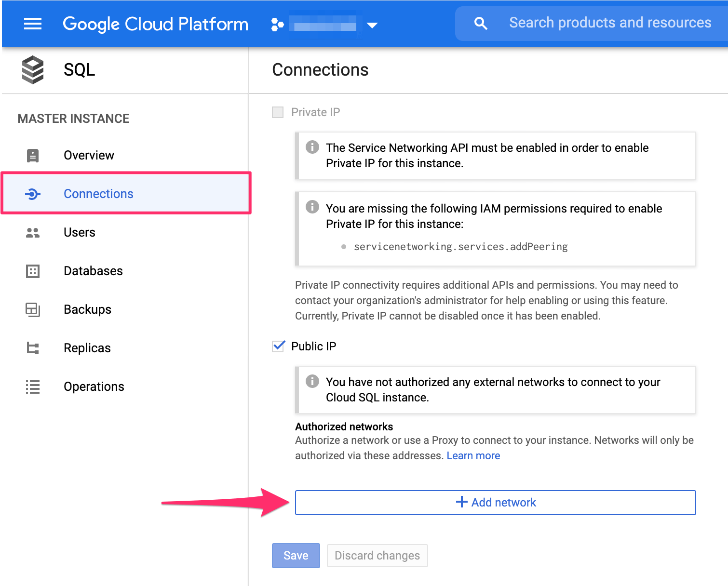Screen dimensions: 728x586
Task: Open the Learn more link
Action: click(x=473, y=455)
